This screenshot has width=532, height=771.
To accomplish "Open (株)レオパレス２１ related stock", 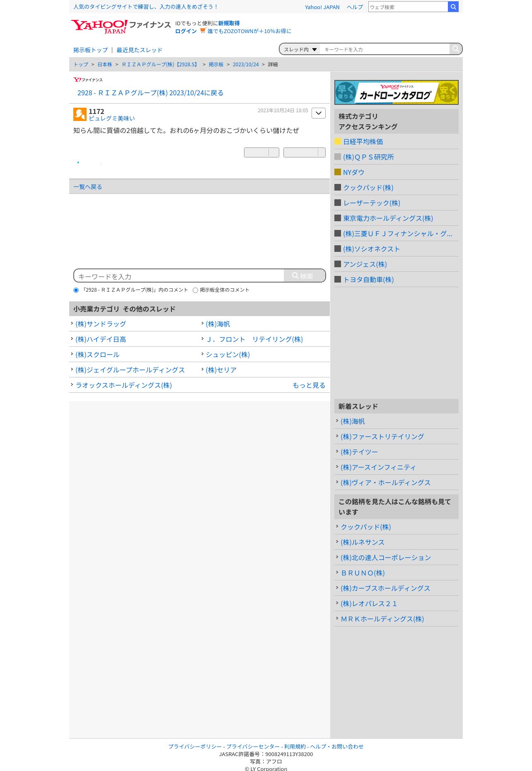I will coord(369,604).
